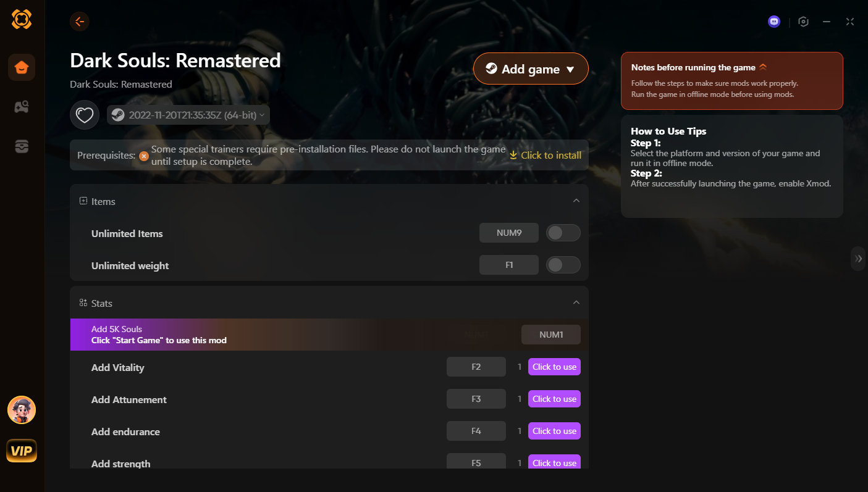
Task: Collapse the Stats section
Action: point(576,302)
